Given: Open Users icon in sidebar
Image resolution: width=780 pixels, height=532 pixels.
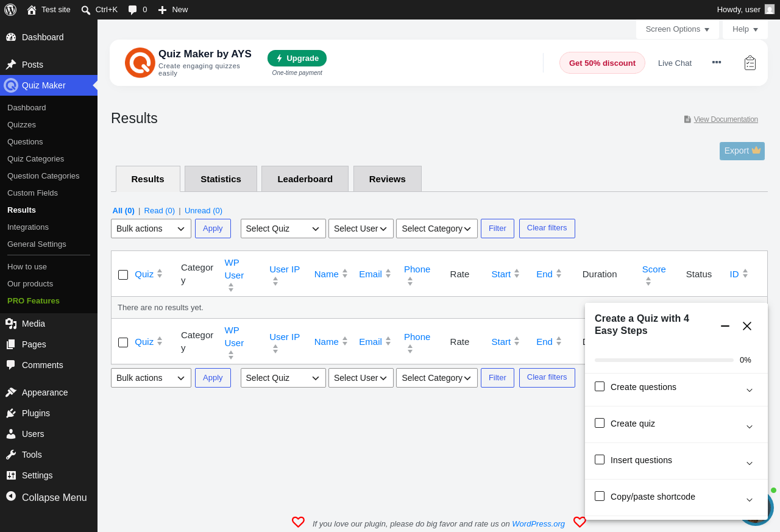Looking at the screenshot, I should point(11,434).
